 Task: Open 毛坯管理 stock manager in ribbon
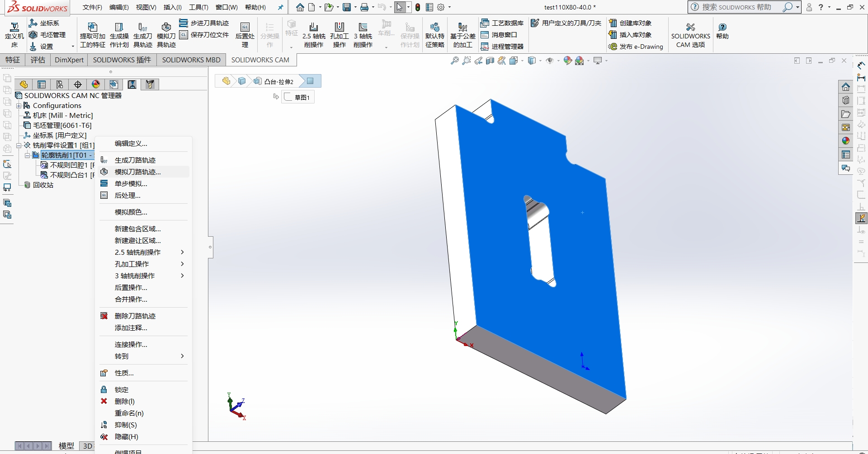pos(47,35)
